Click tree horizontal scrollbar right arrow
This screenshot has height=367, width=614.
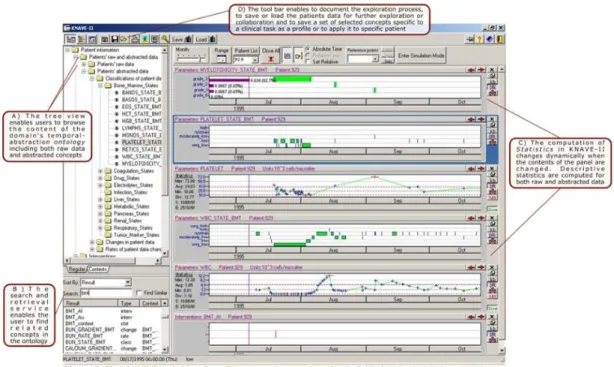click(x=158, y=260)
